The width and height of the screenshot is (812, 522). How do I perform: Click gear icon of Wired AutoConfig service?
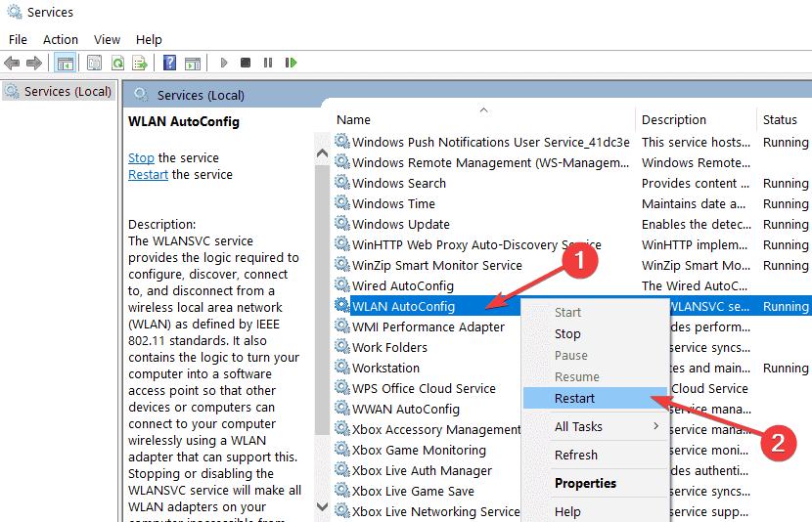point(342,285)
